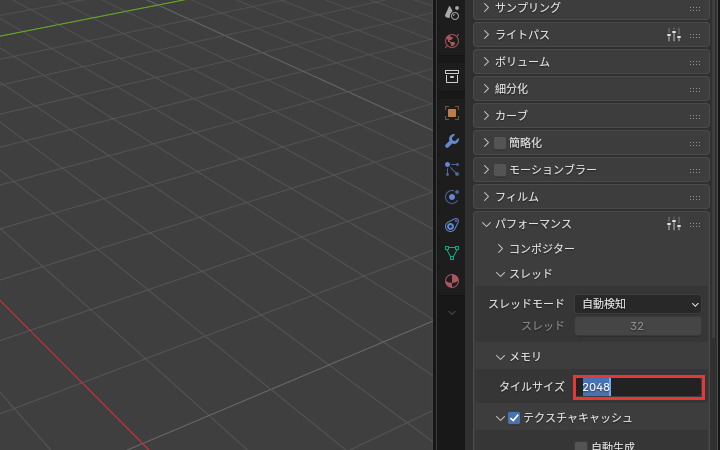The height and width of the screenshot is (450, 720).
Task: Open the World properties tab
Action: [452, 41]
